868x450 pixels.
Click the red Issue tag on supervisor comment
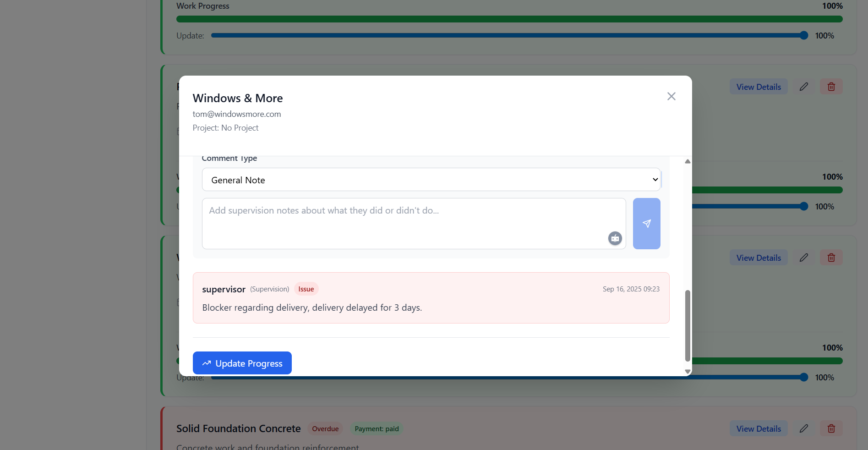[306, 289]
